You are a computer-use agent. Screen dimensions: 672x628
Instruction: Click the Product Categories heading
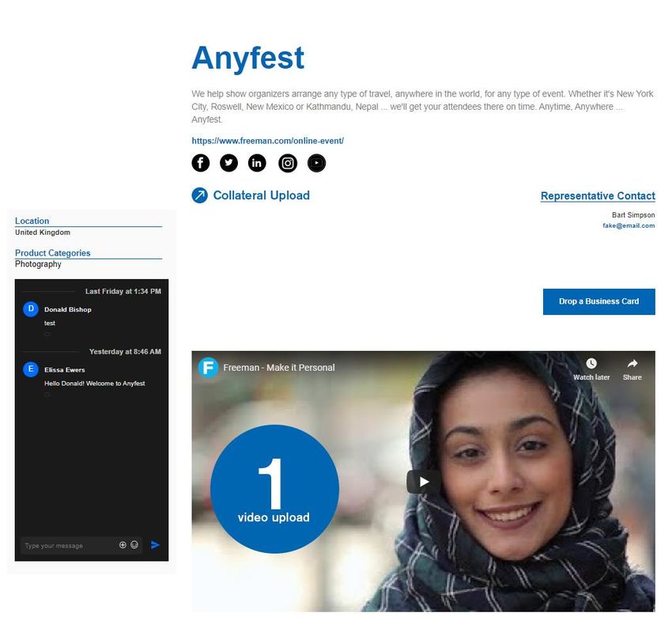tap(53, 253)
